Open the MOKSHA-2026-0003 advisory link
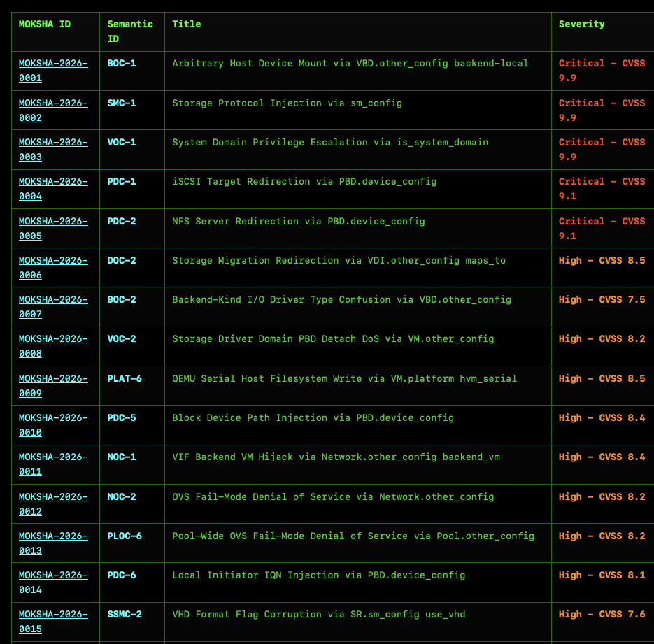 coord(53,150)
